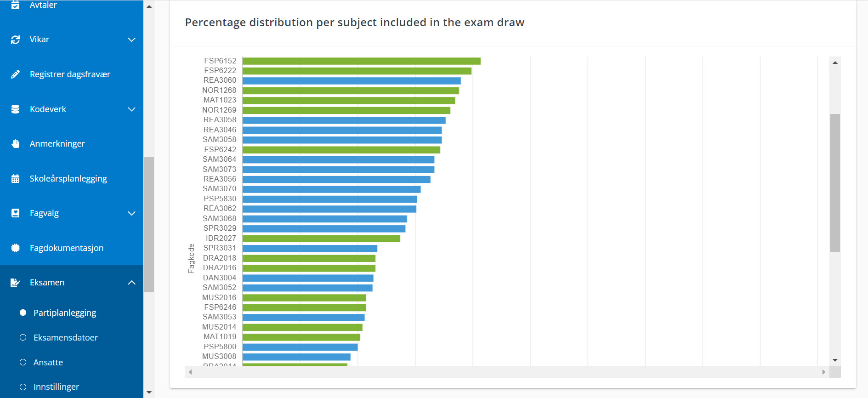Select the Eksamensdatoer radio bullet

point(23,337)
